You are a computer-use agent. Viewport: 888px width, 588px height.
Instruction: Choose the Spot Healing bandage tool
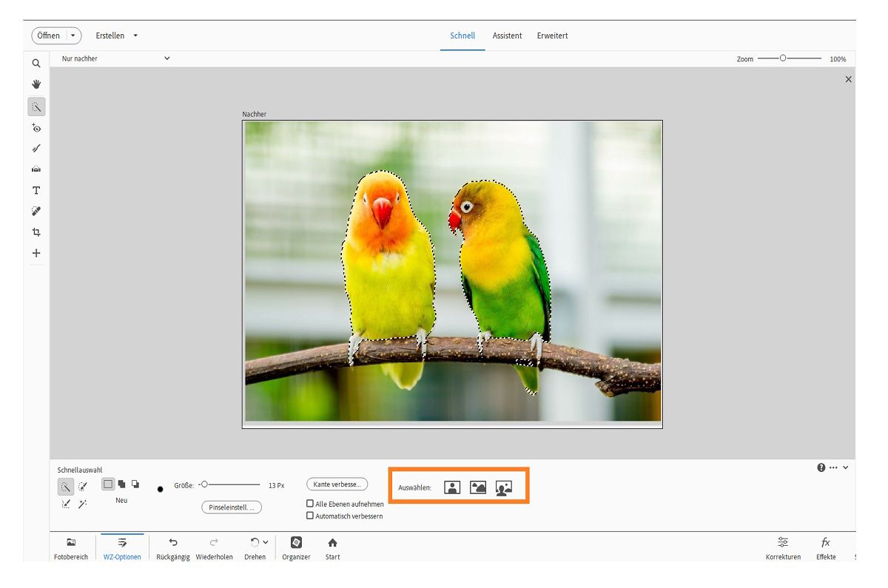click(36, 212)
